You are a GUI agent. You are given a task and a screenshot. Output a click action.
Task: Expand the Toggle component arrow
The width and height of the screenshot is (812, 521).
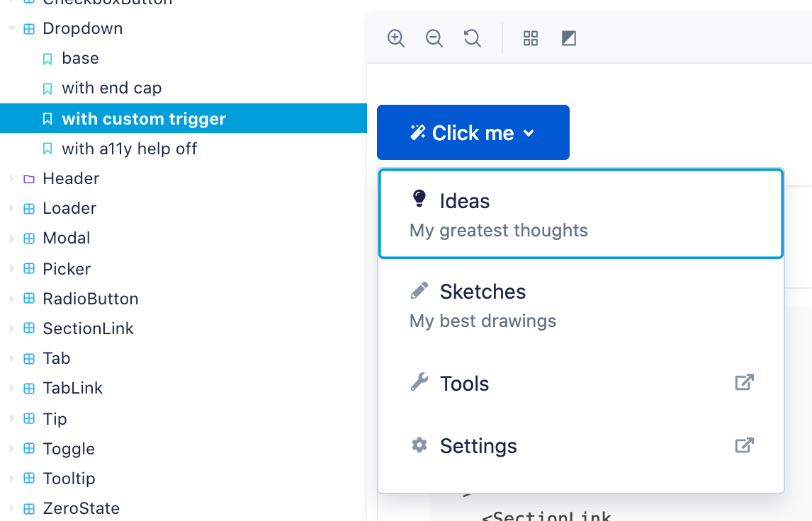[x=12, y=449]
